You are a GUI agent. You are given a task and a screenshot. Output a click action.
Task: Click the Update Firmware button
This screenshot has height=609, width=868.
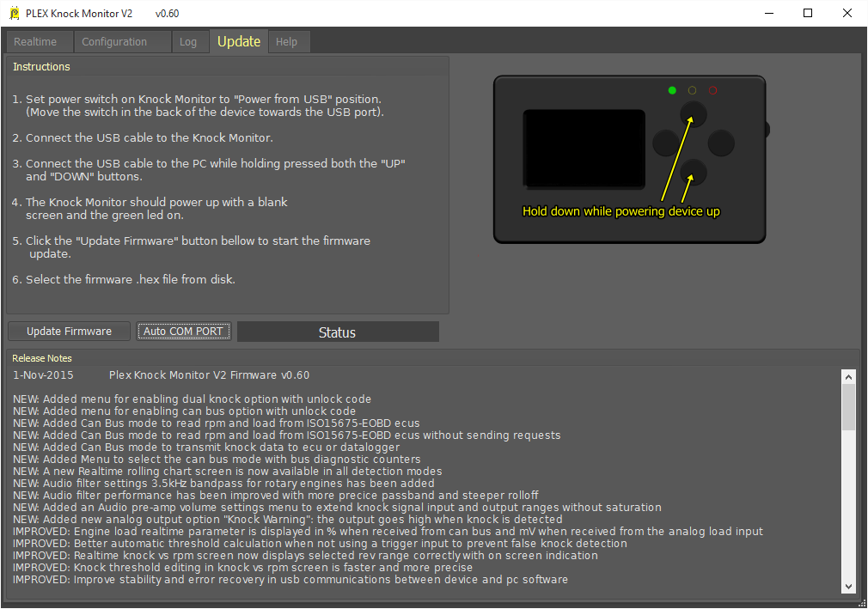(70, 332)
